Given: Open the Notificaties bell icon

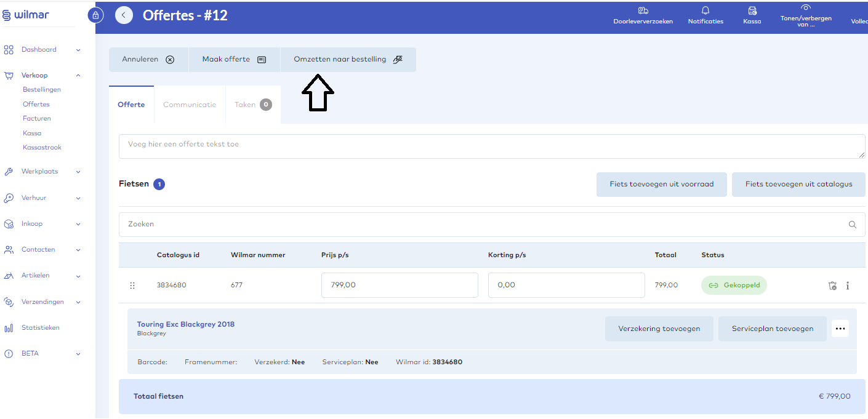Looking at the screenshot, I should pos(705,10).
